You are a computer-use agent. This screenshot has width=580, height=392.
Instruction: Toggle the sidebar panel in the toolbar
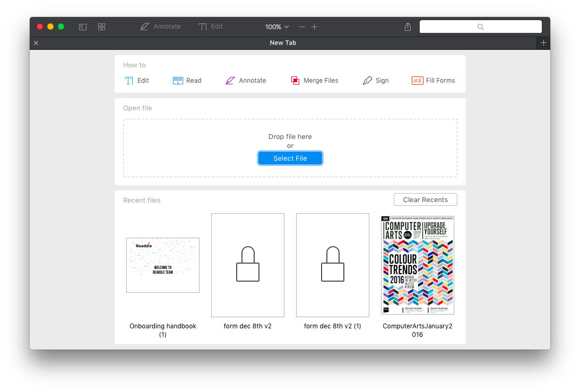coord(83,27)
